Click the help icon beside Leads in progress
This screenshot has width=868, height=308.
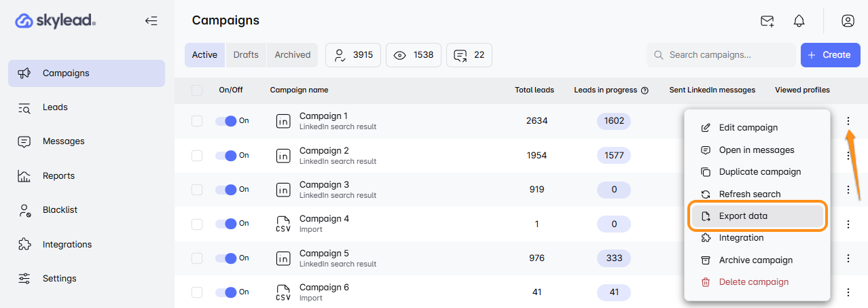(645, 90)
